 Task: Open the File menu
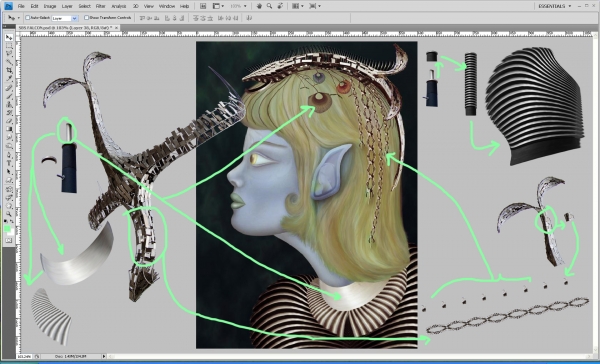point(21,6)
